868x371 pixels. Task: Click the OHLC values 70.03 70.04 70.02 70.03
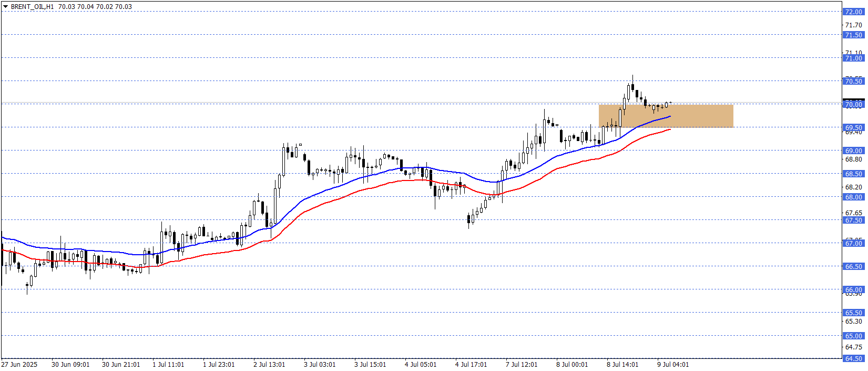point(95,7)
